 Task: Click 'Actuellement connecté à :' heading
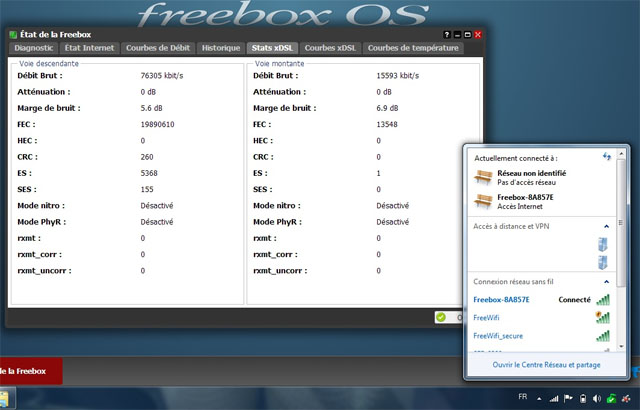[516, 158]
